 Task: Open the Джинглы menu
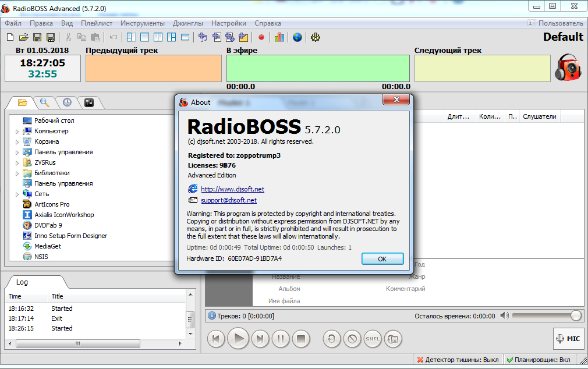coord(188,23)
